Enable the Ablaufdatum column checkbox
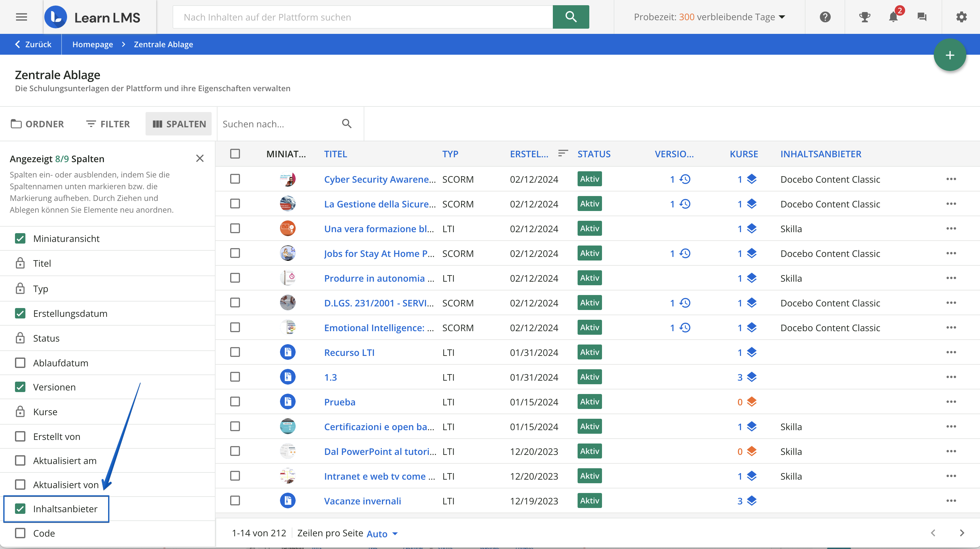This screenshot has height=549, width=980. [x=20, y=362]
